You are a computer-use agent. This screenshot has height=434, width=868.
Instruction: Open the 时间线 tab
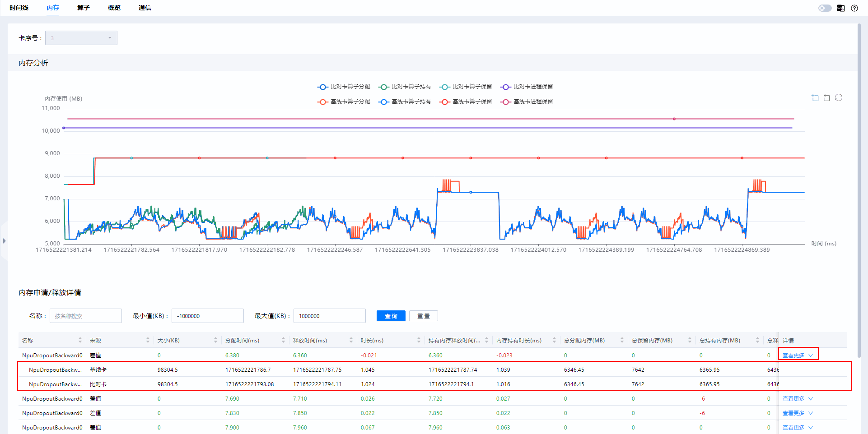click(19, 8)
